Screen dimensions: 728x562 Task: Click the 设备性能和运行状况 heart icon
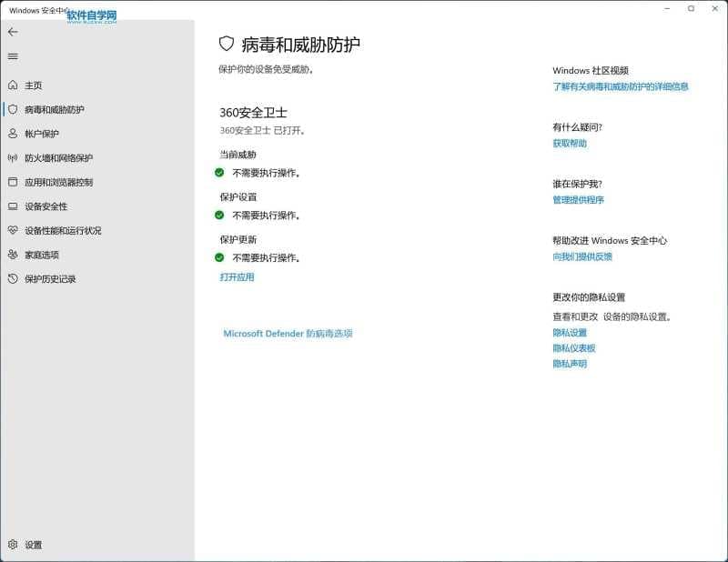(13, 231)
